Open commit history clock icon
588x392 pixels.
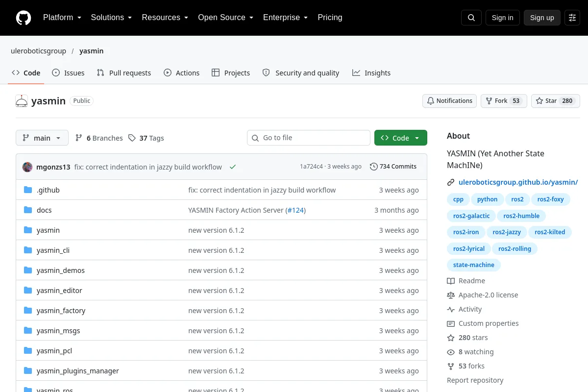click(x=374, y=167)
